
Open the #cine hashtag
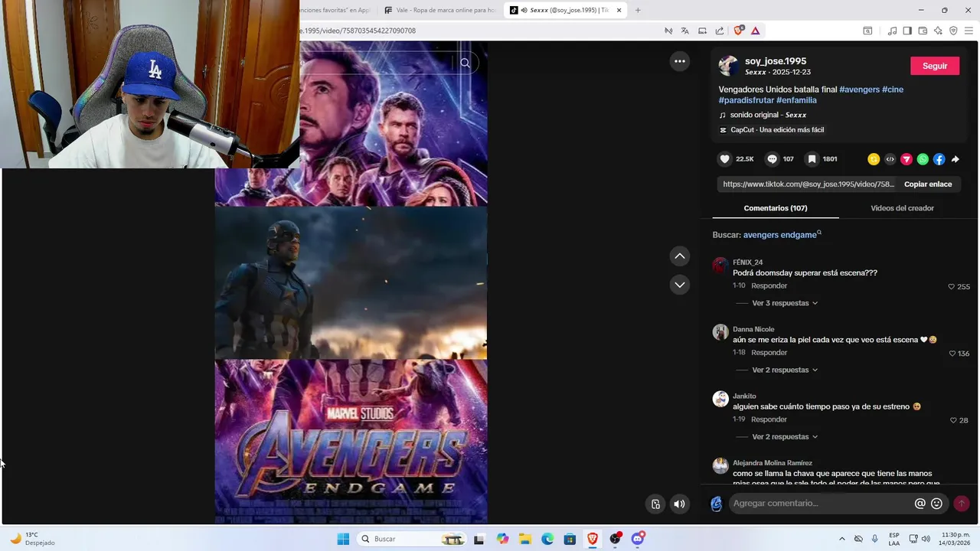point(893,90)
